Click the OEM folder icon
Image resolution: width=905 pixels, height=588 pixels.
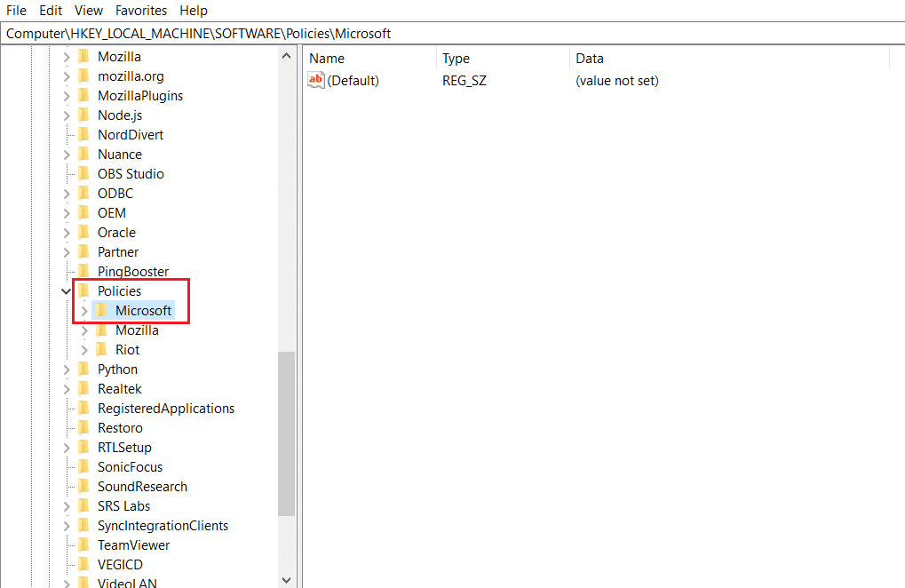[83, 213]
